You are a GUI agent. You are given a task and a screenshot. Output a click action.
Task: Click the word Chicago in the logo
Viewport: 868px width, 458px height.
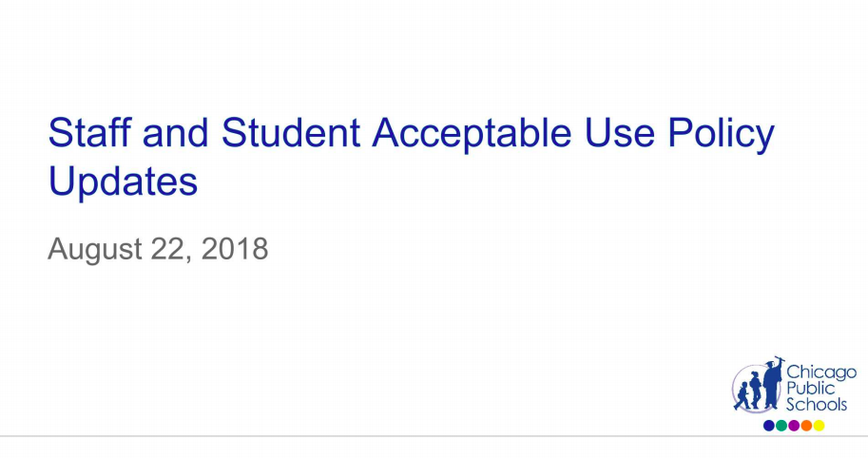click(821, 372)
